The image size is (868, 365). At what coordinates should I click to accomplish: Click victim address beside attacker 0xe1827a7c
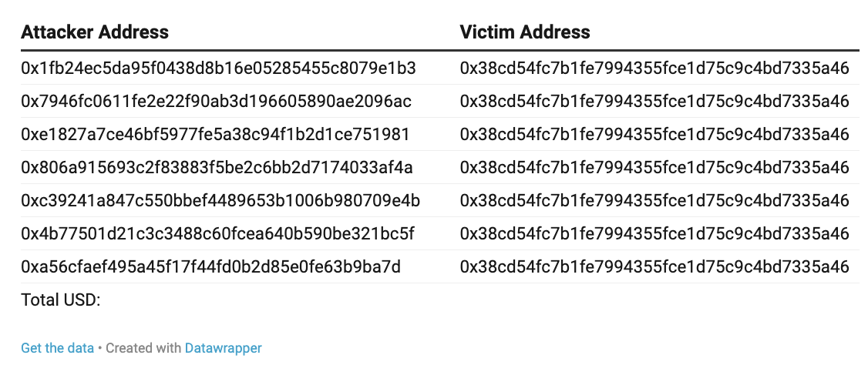click(x=654, y=135)
